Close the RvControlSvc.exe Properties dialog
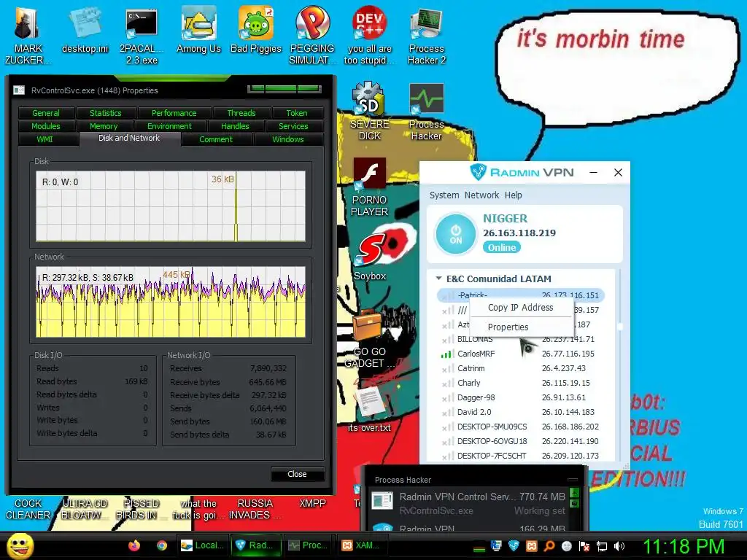The image size is (747, 560). tap(298, 474)
